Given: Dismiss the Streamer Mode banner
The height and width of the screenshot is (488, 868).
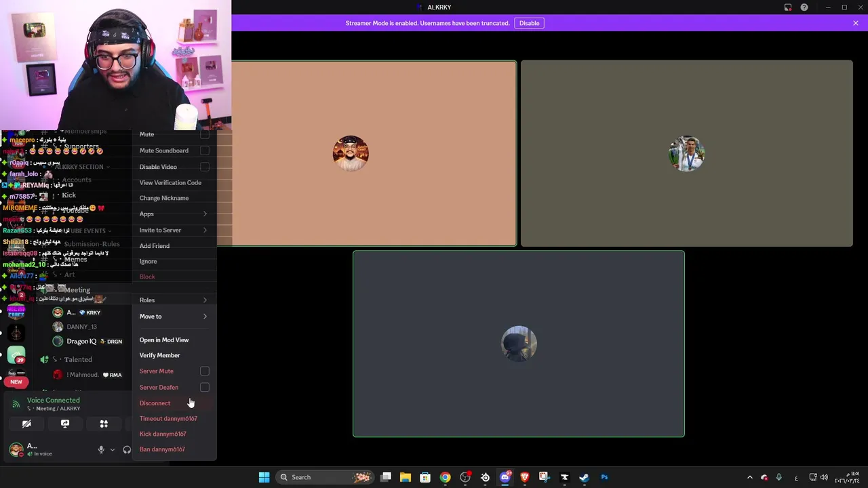Looking at the screenshot, I should pyautogui.click(x=856, y=23).
